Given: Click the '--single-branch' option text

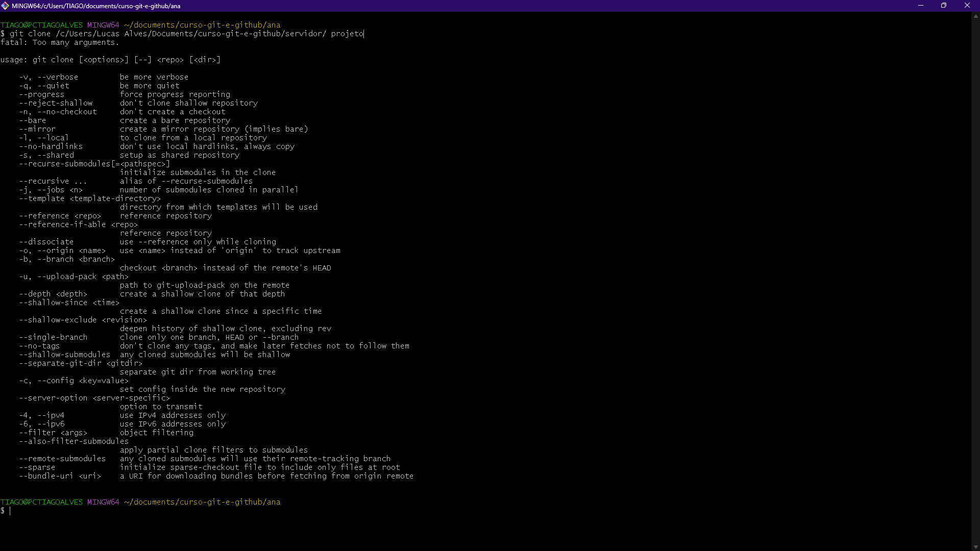Looking at the screenshot, I should [x=53, y=337].
